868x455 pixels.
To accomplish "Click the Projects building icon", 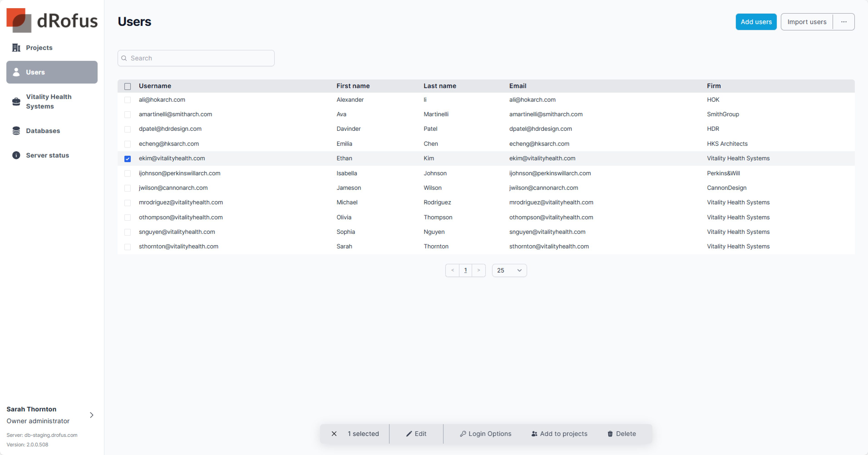I will pyautogui.click(x=16, y=48).
